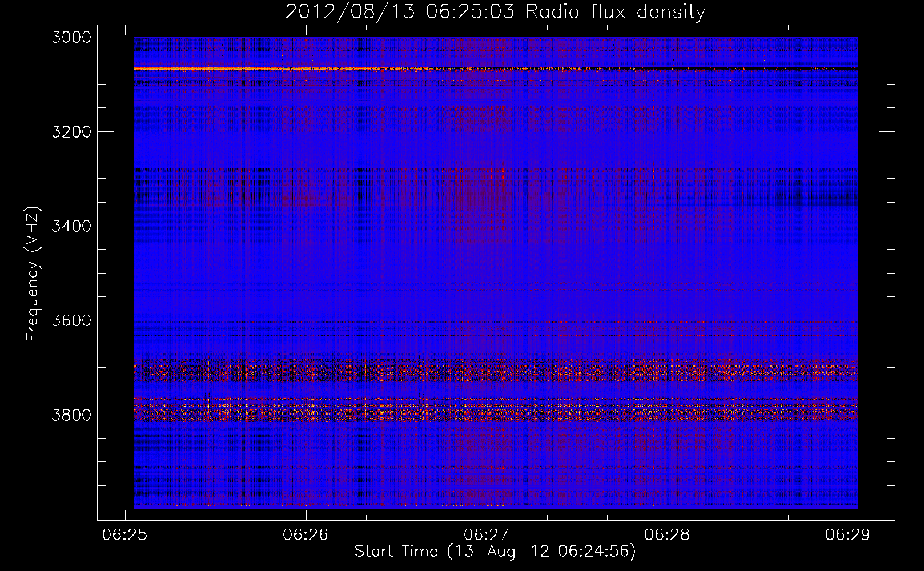Click the 06:25 time tick label
Image resolution: width=924 pixels, height=571 pixels.
pyautogui.click(x=125, y=534)
